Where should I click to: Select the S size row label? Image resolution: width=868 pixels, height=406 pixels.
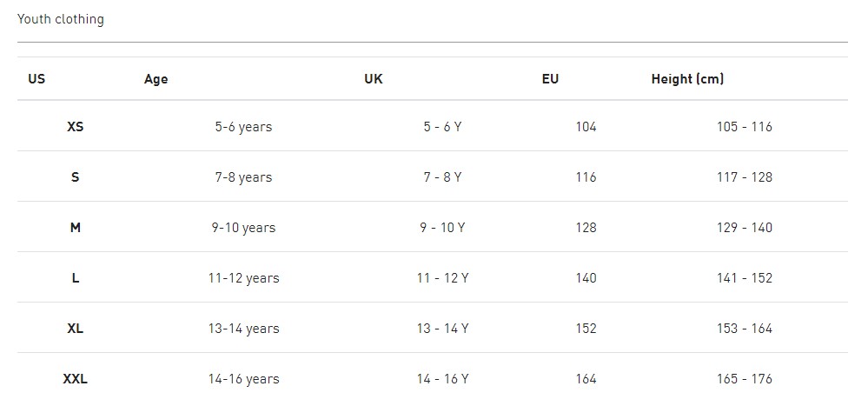click(76, 177)
